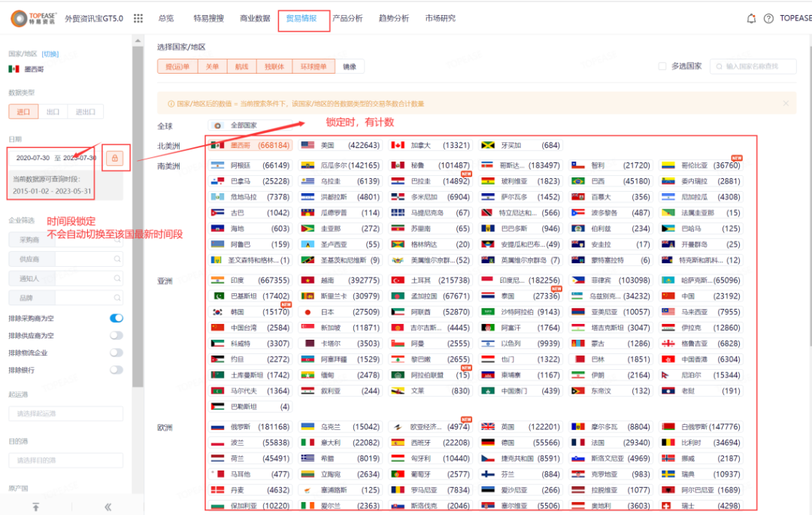Click the South Korea flag icon (韩国)
This screenshot has height=515, width=812.
[x=217, y=312]
